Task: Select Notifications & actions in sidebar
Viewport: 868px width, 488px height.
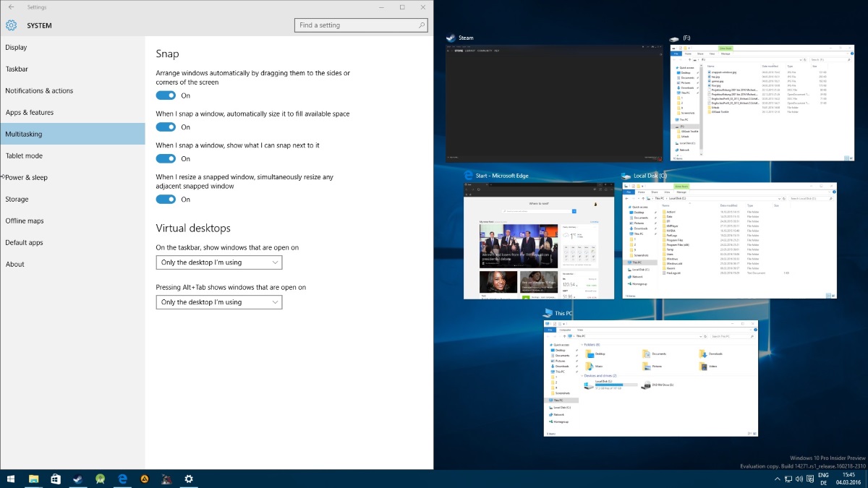Action: point(39,91)
